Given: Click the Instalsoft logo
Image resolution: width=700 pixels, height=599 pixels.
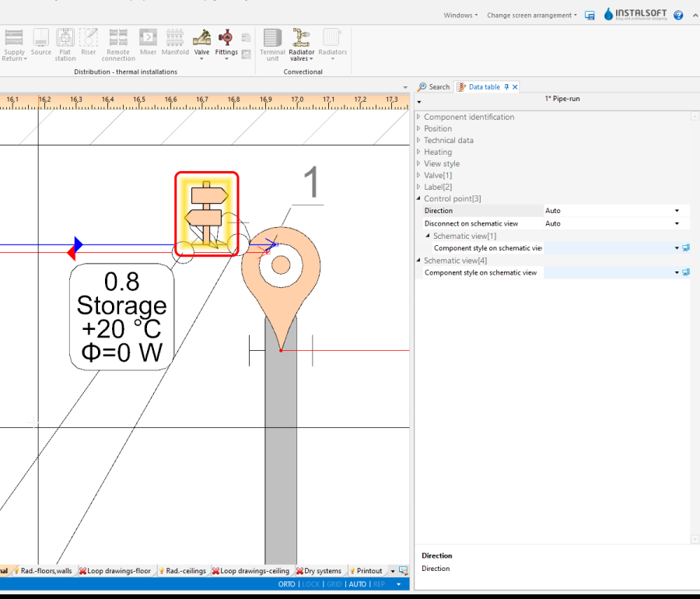Looking at the screenshot, I should tap(635, 14).
